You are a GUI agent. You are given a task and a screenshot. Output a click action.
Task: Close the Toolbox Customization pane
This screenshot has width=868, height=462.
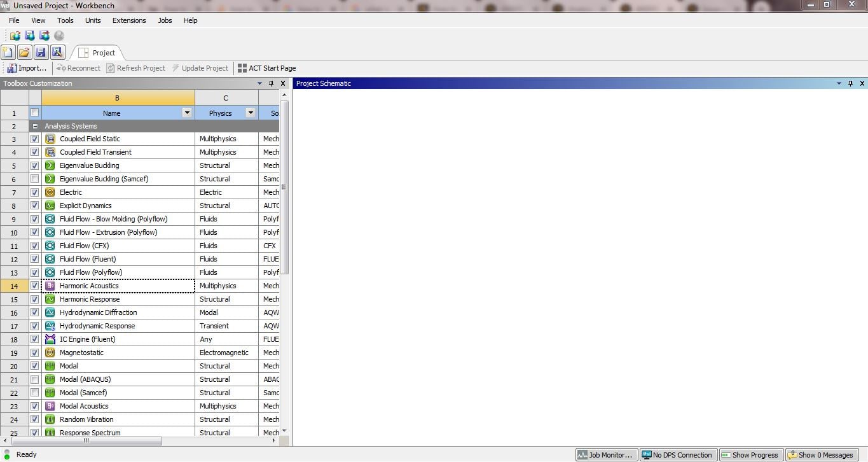click(x=283, y=83)
